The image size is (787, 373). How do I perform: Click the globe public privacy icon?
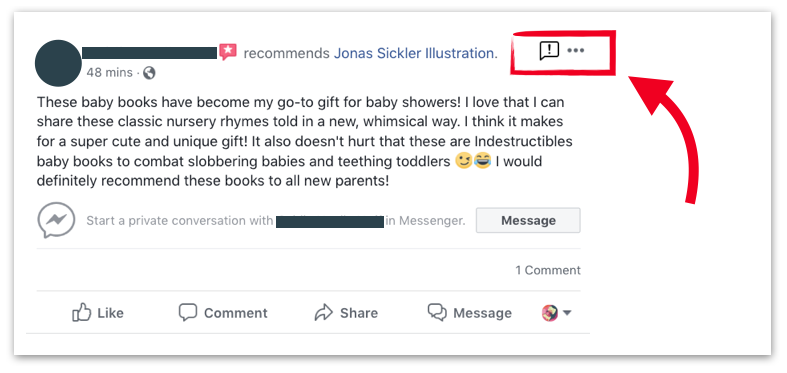(x=149, y=73)
